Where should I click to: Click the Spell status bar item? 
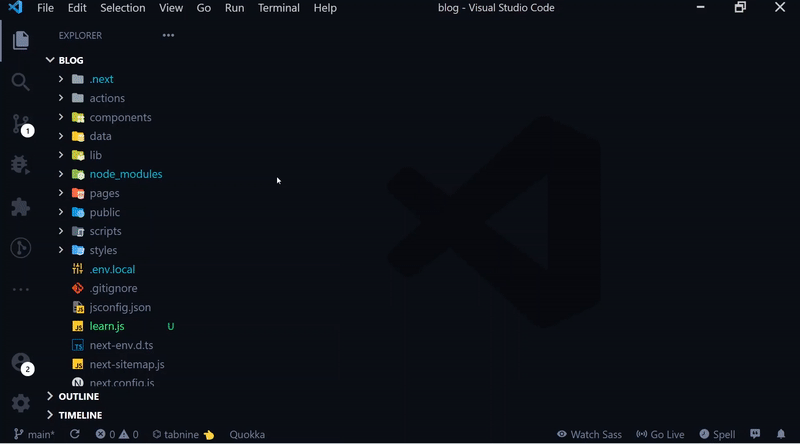[717, 434]
